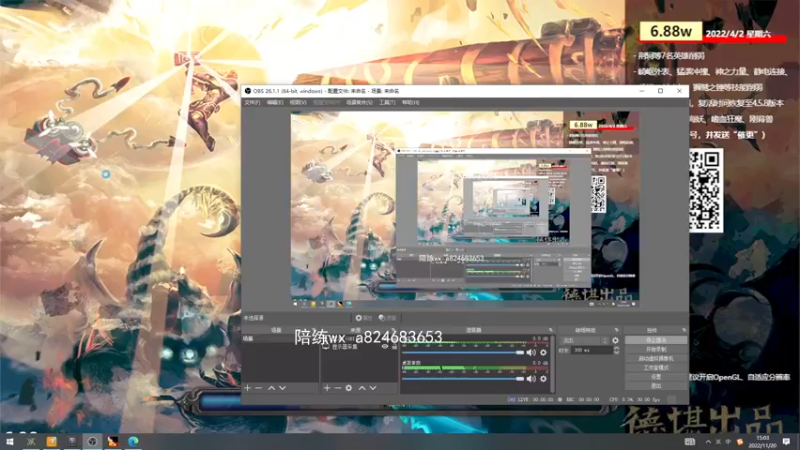Click transition duration 300 ms field

(592, 351)
